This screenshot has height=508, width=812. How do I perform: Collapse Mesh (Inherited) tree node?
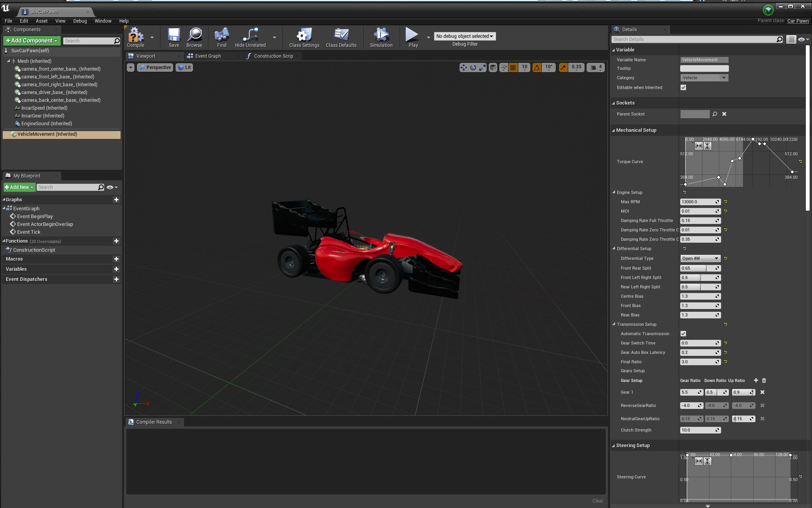(9, 61)
